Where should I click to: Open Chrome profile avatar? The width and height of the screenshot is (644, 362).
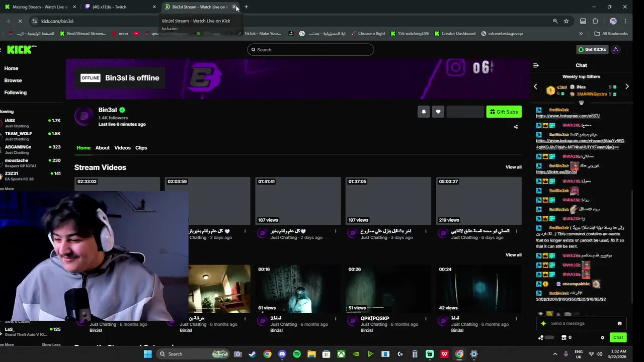click(613, 21)
